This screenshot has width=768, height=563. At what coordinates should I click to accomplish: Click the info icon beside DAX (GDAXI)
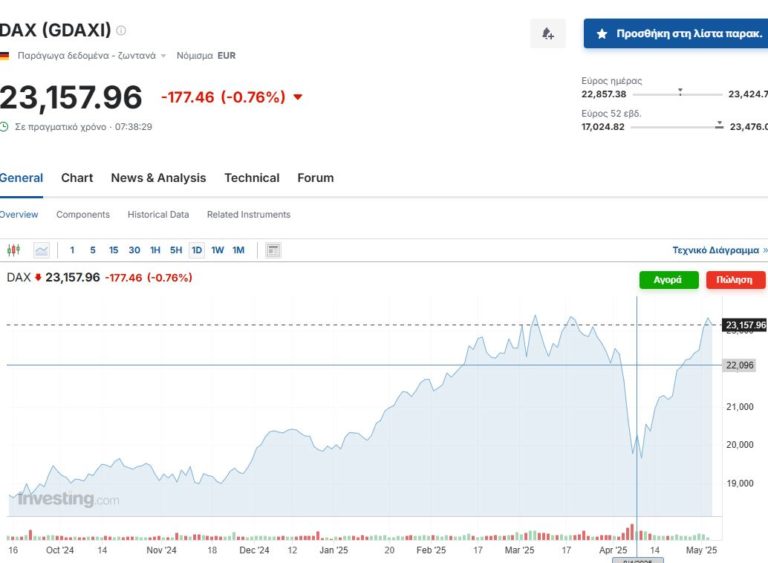coord(122,31)
